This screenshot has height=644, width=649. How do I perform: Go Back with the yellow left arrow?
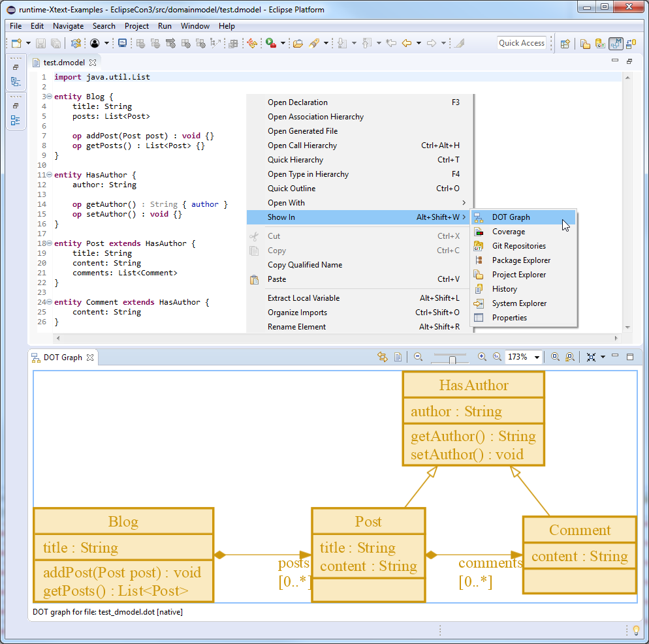[x=407, y=43]
